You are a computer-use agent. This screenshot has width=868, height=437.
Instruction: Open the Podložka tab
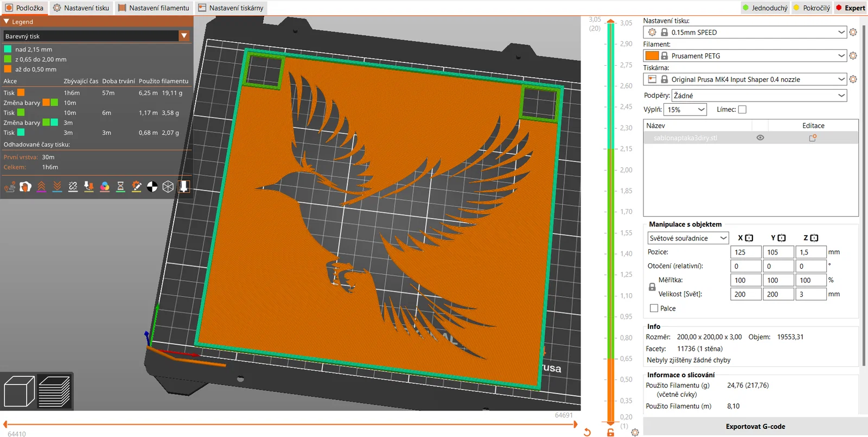(24, 8)
